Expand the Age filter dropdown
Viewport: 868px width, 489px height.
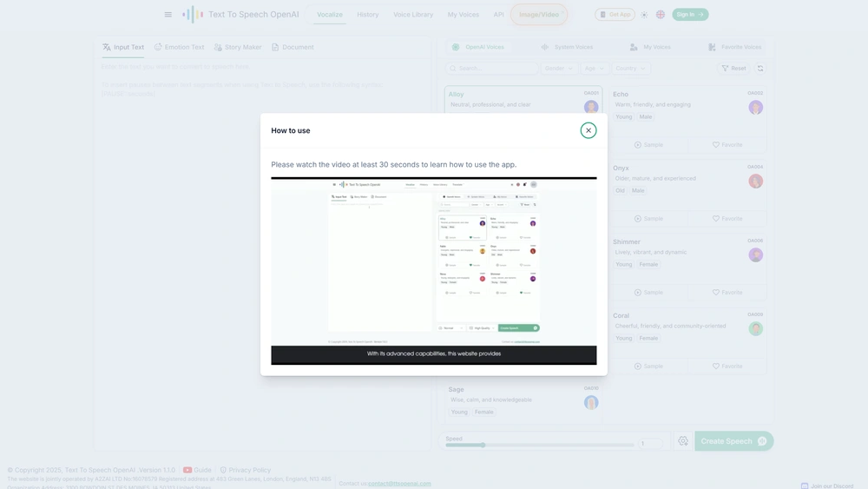(x=594, y=68)
